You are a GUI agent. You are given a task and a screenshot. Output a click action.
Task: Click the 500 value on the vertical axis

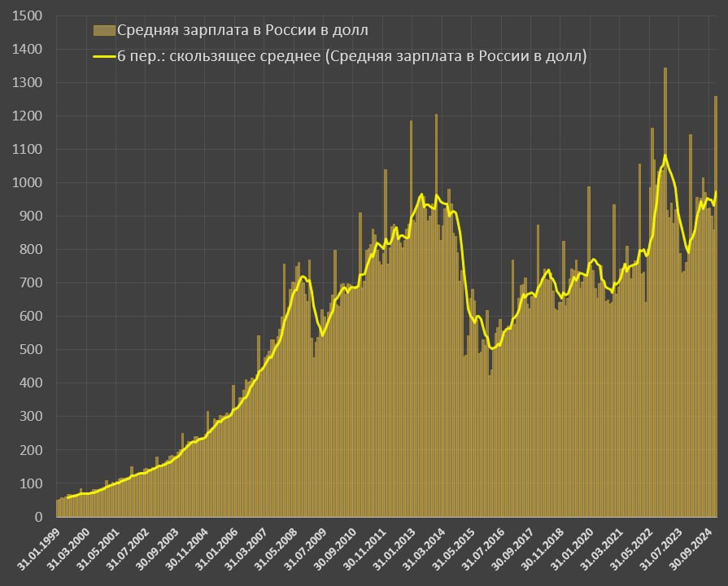(32, 350)
